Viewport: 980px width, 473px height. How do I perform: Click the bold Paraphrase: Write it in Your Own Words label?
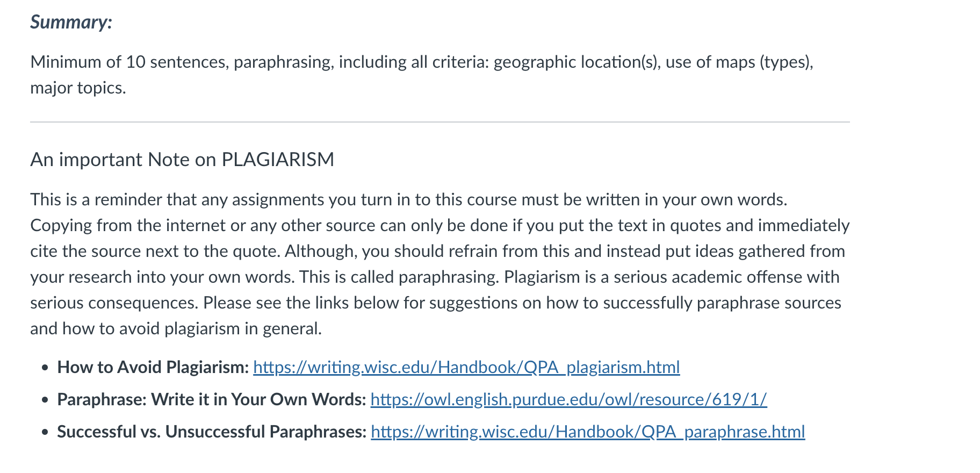point(212,399)
